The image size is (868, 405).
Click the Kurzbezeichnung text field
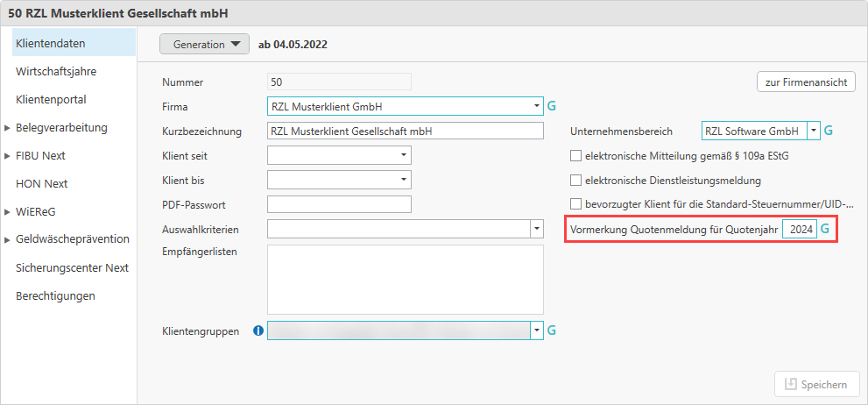[406, 131]
